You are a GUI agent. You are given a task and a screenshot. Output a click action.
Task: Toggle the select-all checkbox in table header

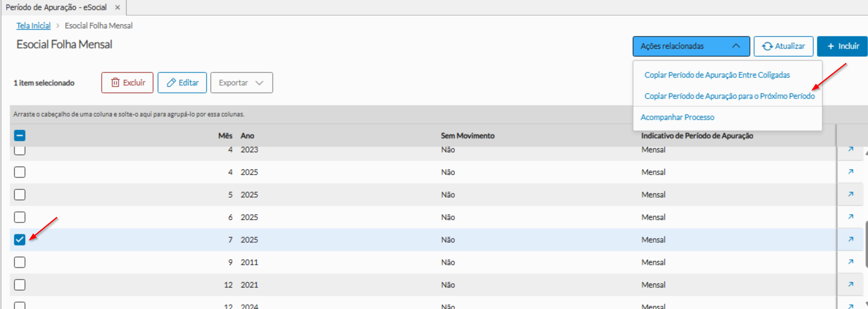tap(20, 136)
